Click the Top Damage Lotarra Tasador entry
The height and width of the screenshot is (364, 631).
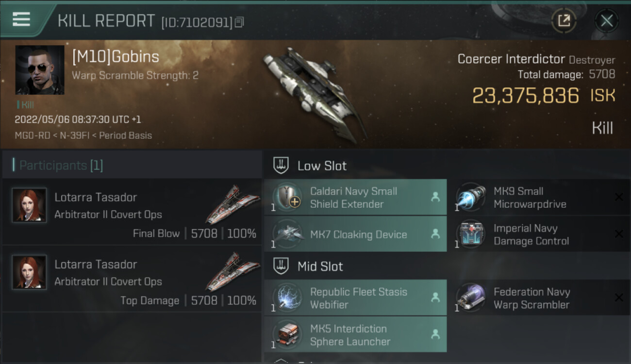click(x=131, y=279)
